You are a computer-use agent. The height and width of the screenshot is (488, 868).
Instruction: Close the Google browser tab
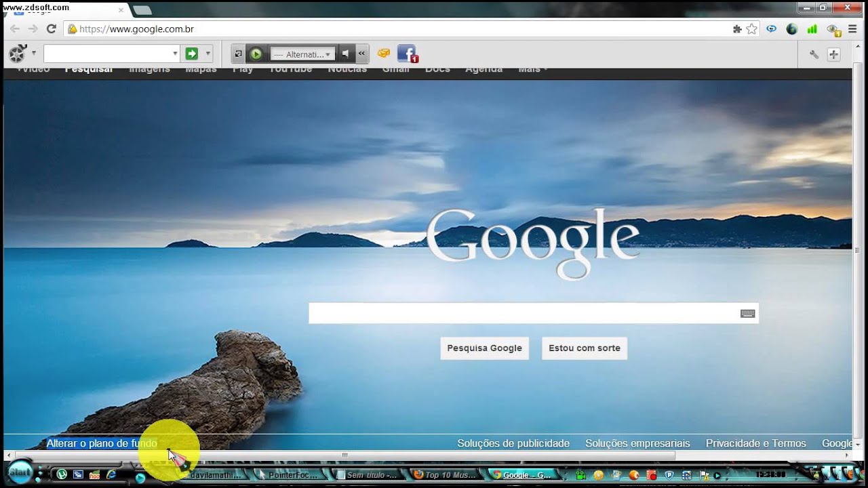pos(121,10)
